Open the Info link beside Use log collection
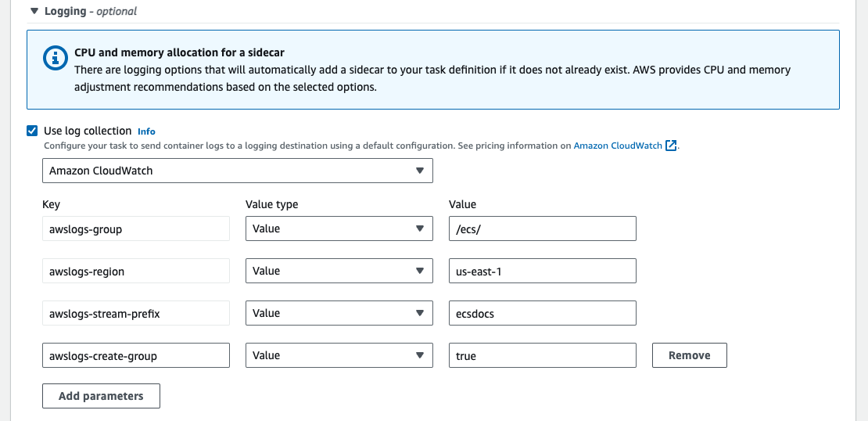 click(146, 131)
